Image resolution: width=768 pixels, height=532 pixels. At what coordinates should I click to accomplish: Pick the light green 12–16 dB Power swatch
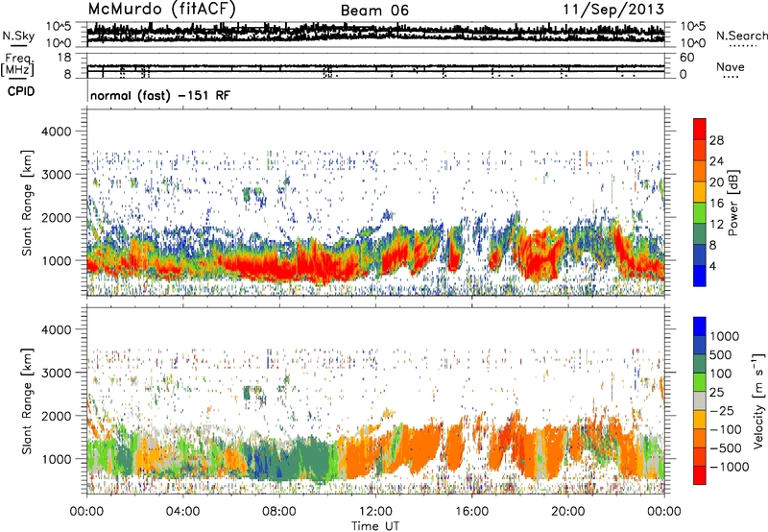(x=700, y=213)
